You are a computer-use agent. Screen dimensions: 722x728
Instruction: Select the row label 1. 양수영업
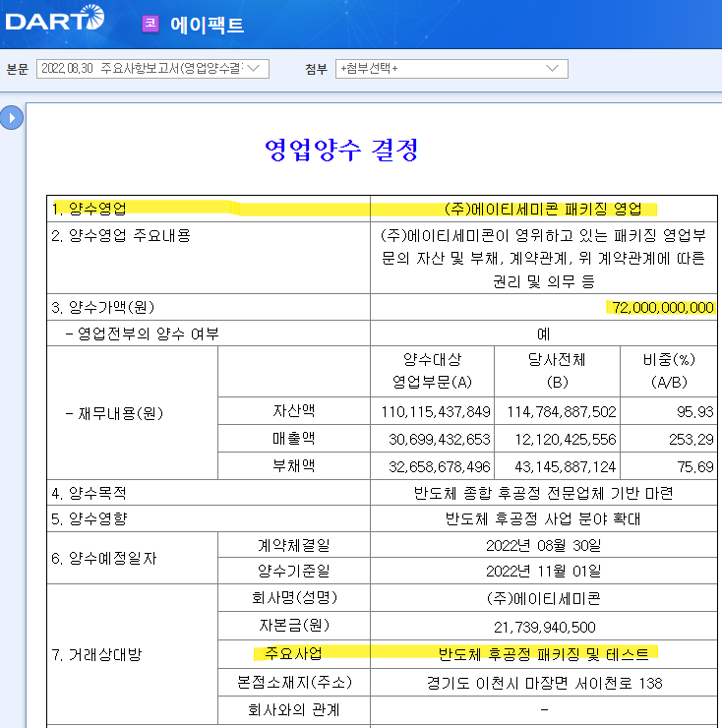(89, 209)
